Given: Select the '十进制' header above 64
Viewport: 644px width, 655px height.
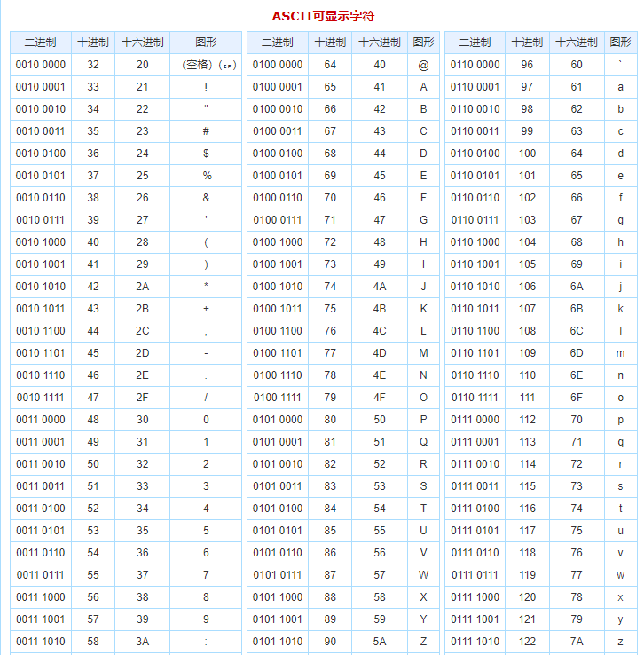Looking at the screenshot, I should pos(330,43).
